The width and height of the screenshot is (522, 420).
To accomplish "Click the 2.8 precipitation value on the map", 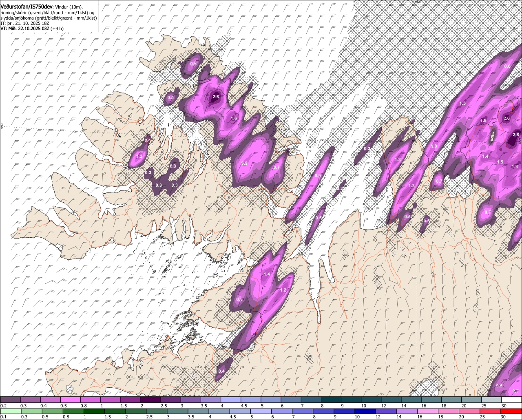I will coord(516,135).
